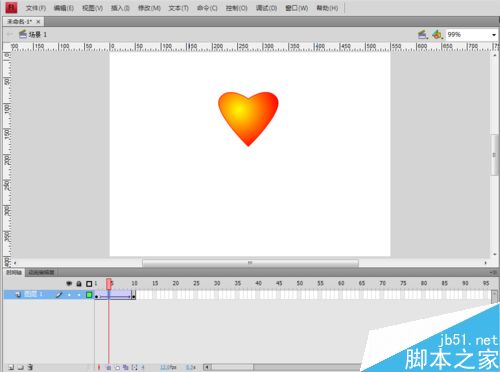Viewport: 500px width, 372px height.
Task: Click the Delete layer trash icon
Action: tap(30, 367)
